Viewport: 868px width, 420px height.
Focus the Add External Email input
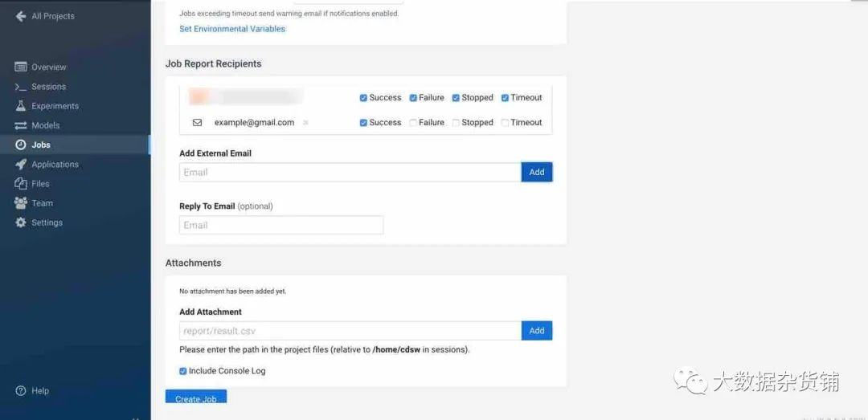[x=350, y=172]
